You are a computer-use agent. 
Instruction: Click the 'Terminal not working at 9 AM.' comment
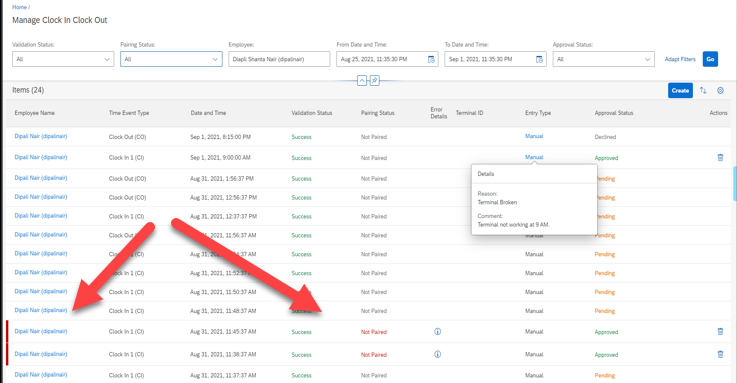[x=513, y=225]
